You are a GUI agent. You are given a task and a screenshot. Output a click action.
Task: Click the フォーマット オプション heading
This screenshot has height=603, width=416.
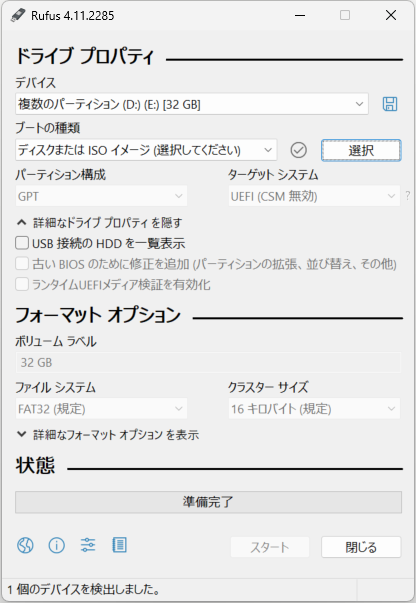click(x=98, y=315)
